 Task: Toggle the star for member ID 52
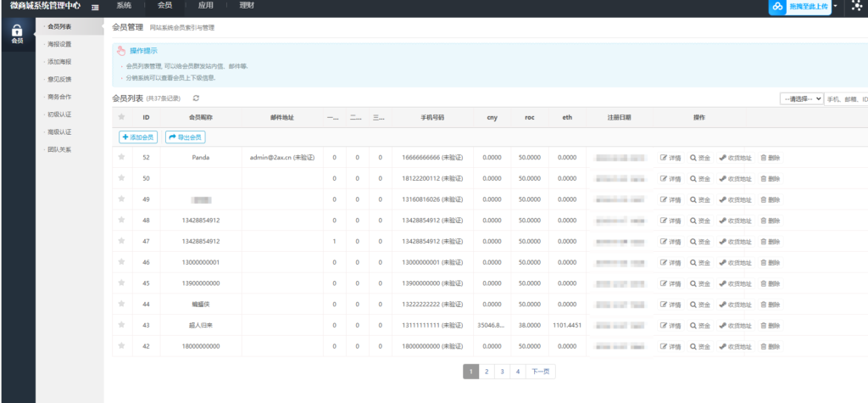[122, 157]
